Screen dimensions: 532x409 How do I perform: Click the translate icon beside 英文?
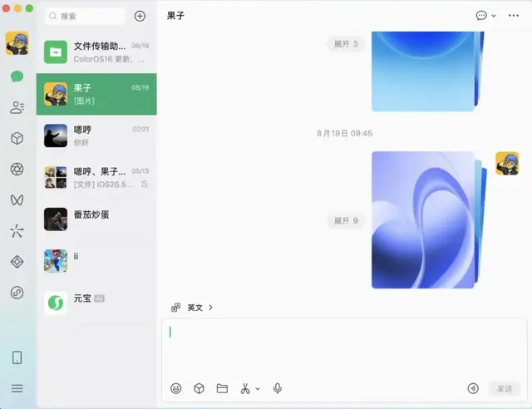pos(175,308)
